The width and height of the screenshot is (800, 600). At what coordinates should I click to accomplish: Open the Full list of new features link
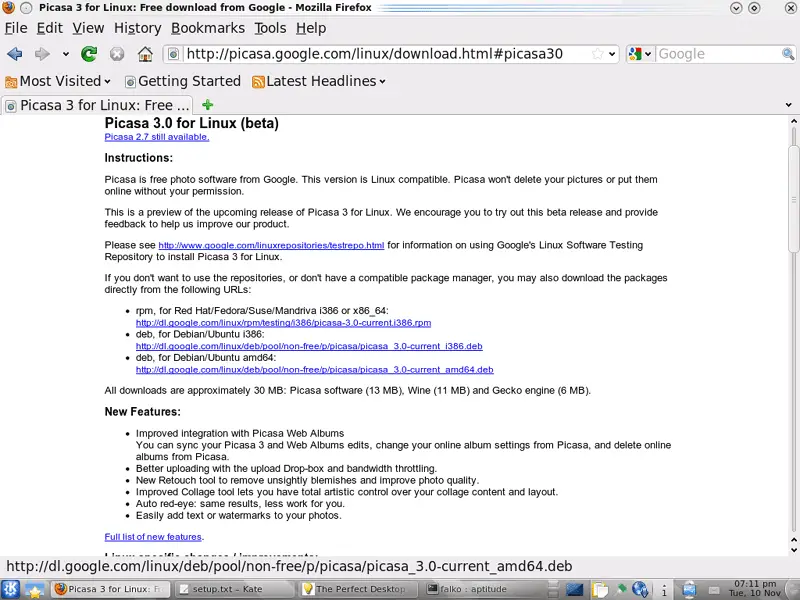click(153, 537)
